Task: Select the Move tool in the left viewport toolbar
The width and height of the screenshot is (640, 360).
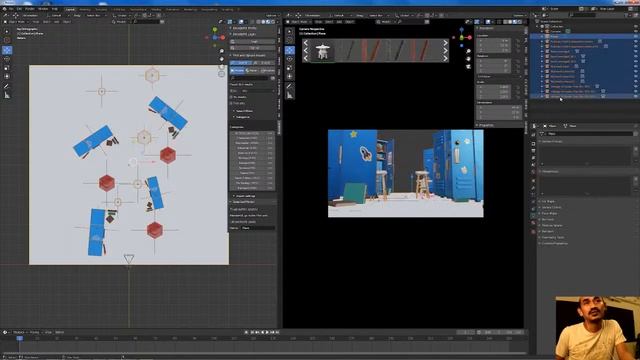Action: coord(7,50)
